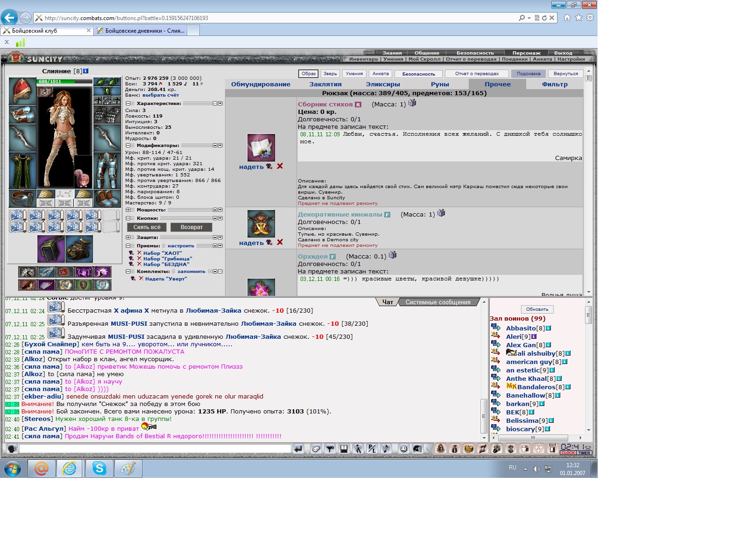The width and height of the screenshot is (747, 560).
Task: Click the запомнить link next to Комплекты
Action: pos(191,272)
